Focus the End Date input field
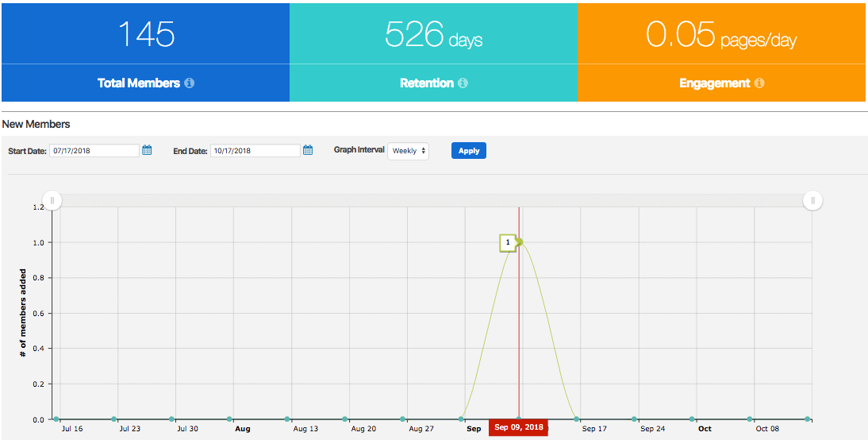 pos(255,151)
